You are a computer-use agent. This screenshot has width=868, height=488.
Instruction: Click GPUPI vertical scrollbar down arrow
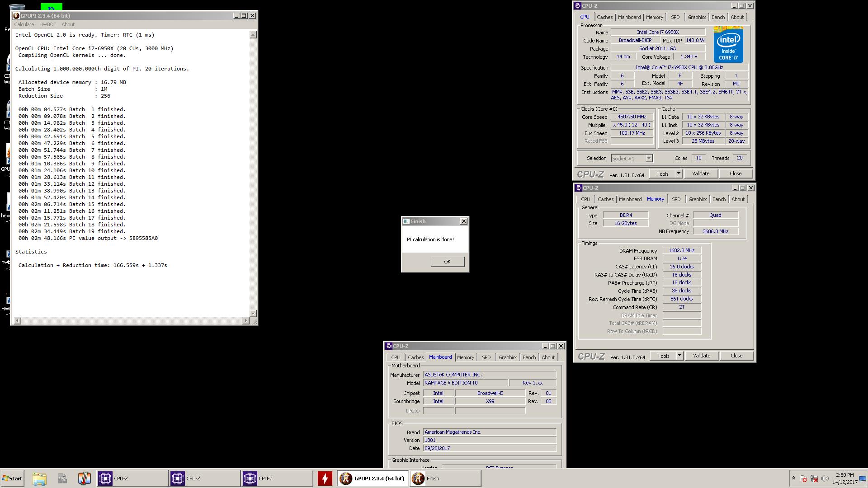click(x=253, y=313)
